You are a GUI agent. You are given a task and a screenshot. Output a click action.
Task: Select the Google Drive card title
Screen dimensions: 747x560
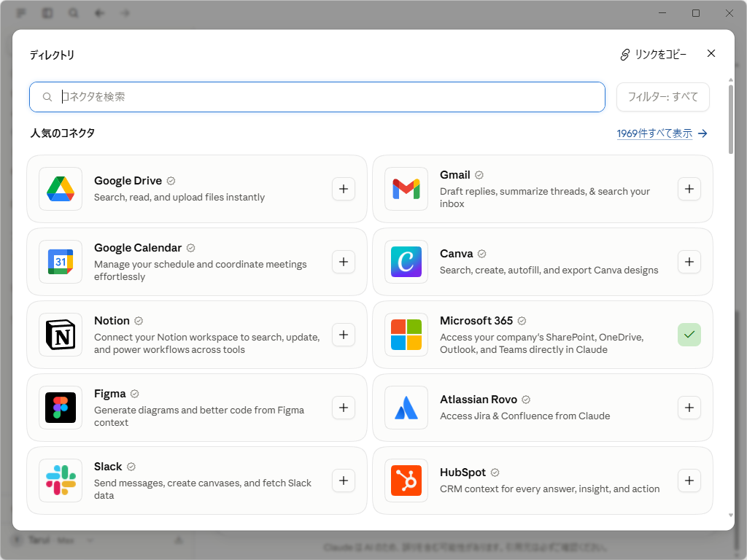coord(128,181)
